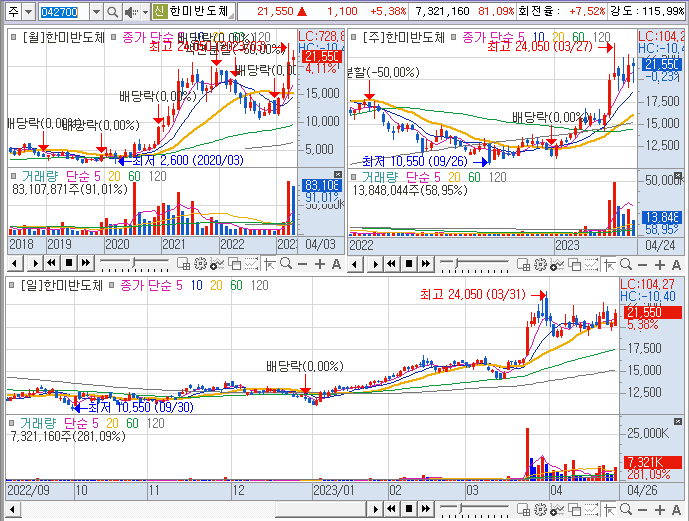Add indicator icon in monthly chart toolbar

(217, 264)
